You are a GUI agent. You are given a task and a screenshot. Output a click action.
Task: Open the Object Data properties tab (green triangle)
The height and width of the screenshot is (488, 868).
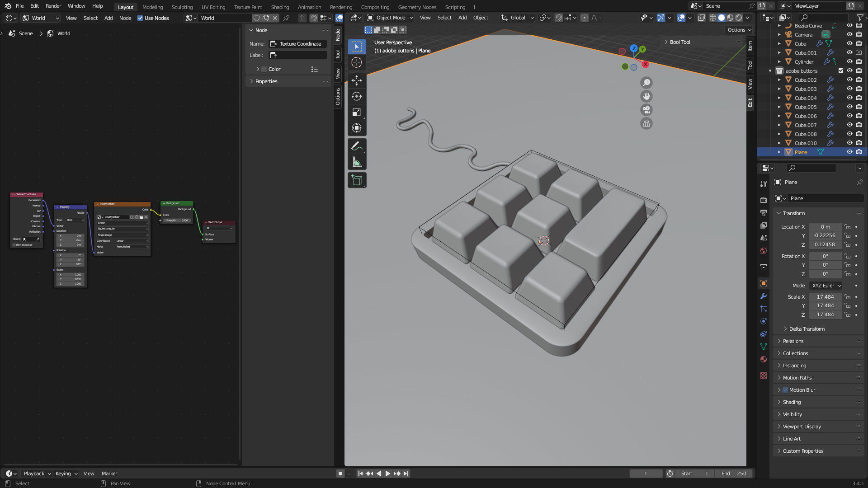click(764, 347)
